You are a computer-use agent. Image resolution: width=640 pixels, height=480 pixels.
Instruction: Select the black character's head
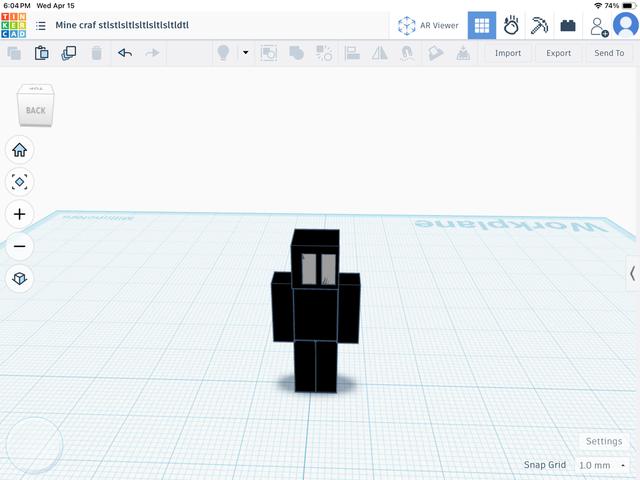315,259
